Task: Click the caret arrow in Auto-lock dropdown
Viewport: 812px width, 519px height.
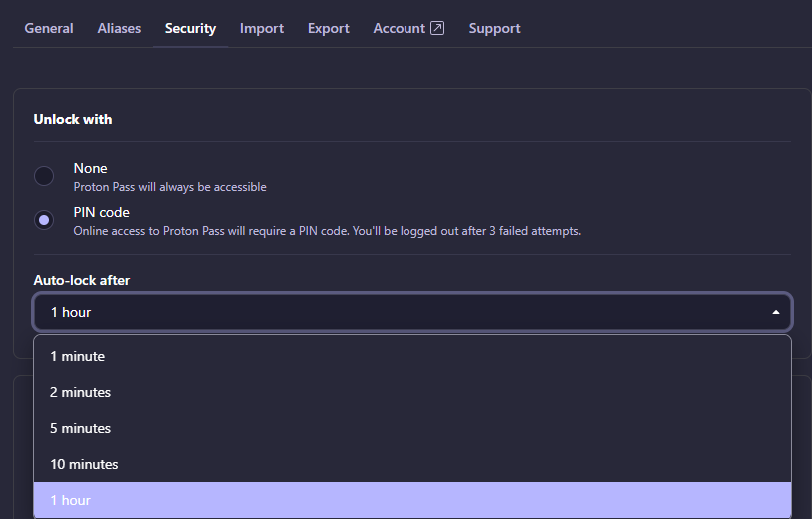Action: click(776, 312)
